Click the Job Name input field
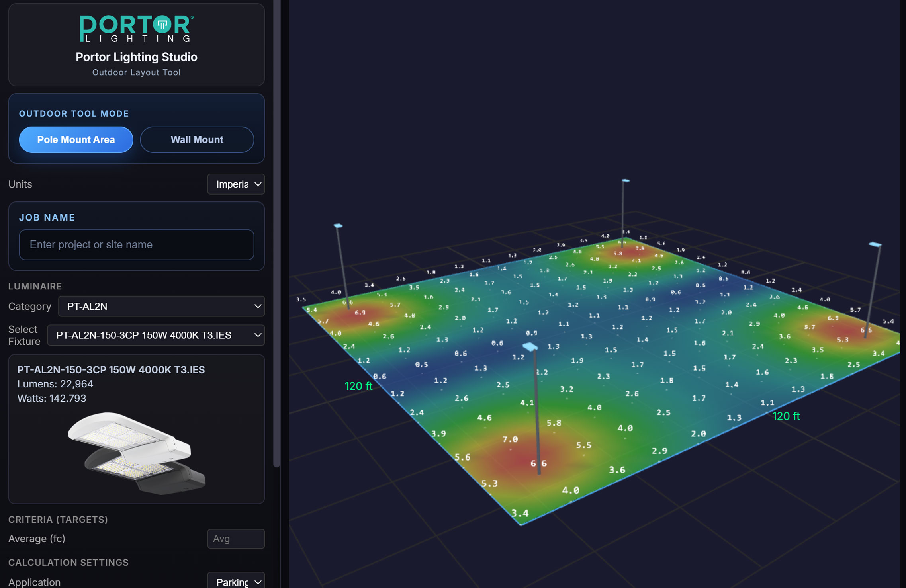This screenshot has height=588, width=906. [136, 244]
